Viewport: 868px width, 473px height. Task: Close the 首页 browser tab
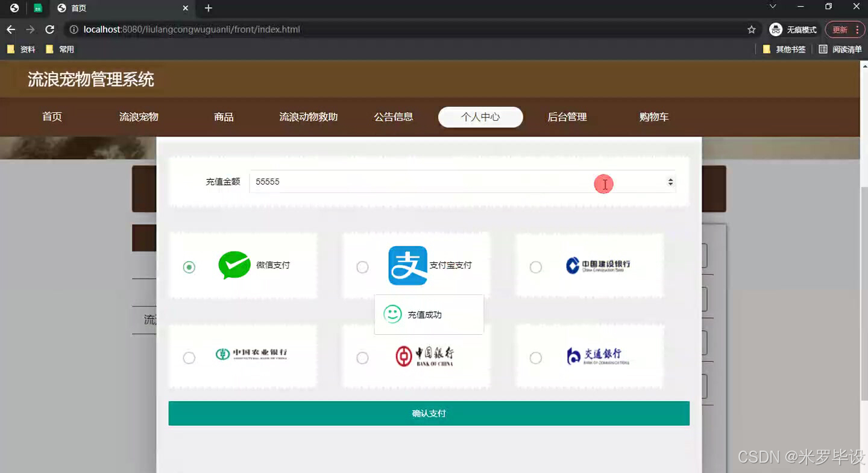click(186, 8)
